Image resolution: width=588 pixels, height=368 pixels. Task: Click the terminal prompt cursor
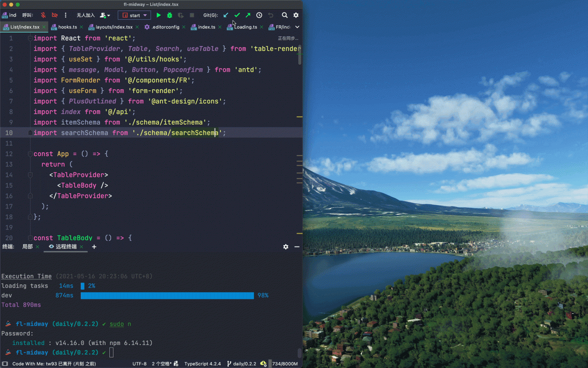[x=111, y=352]
